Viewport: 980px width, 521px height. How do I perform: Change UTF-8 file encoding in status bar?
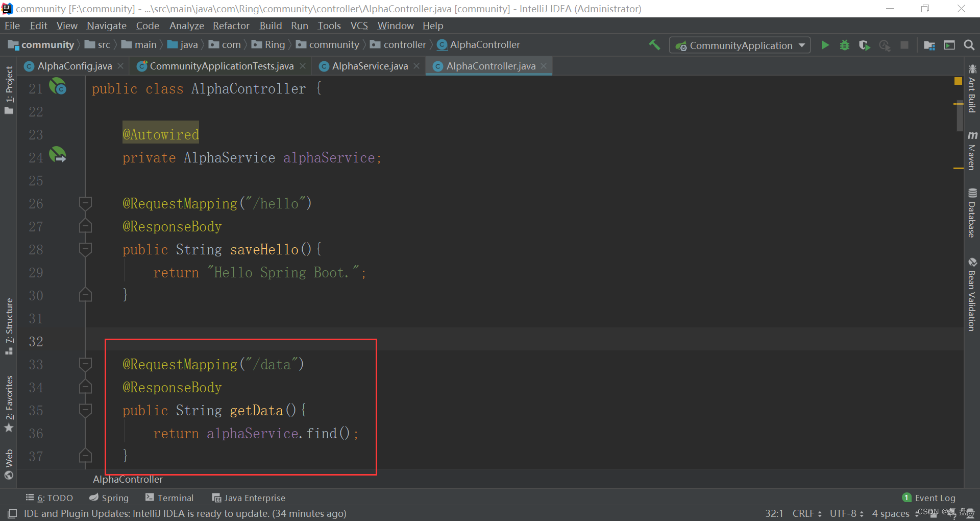[847, 513]
